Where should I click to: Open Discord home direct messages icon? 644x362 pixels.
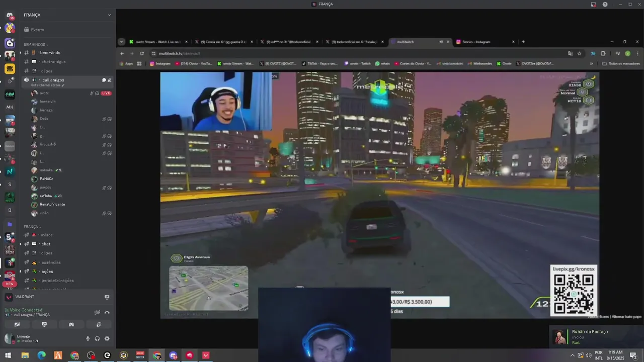click(x=10, y=15)
